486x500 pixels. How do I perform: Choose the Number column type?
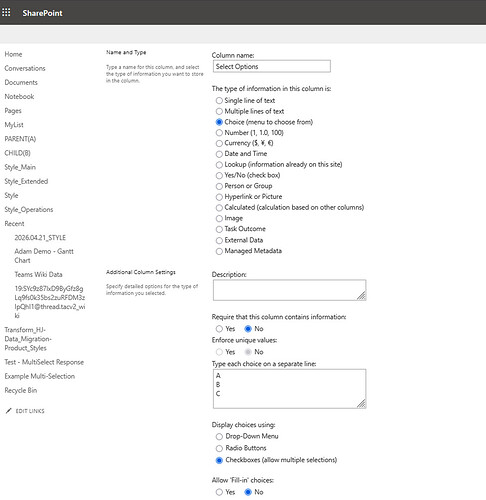tap(219, 133)
